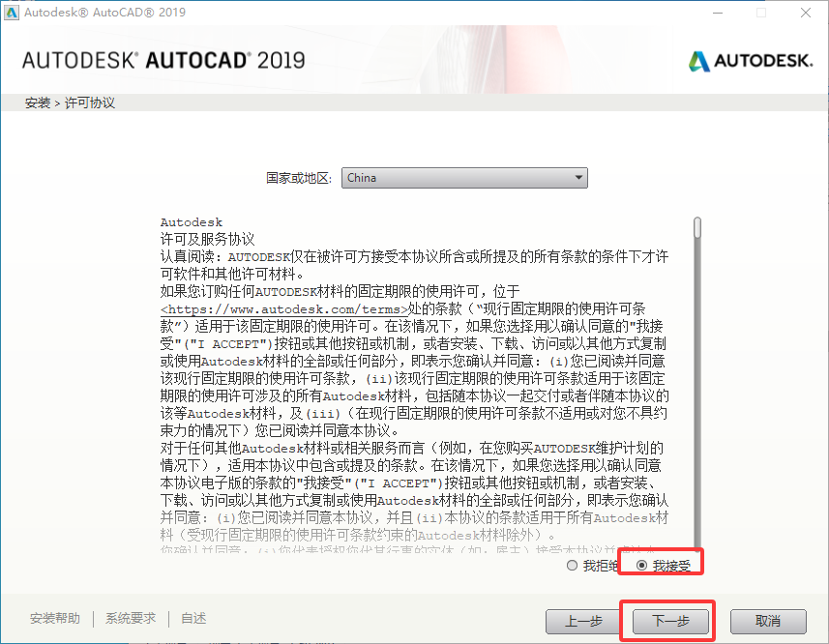829x644 pixels.
Task: Click the license agreement scrollbar thumb
Action: 696,228
